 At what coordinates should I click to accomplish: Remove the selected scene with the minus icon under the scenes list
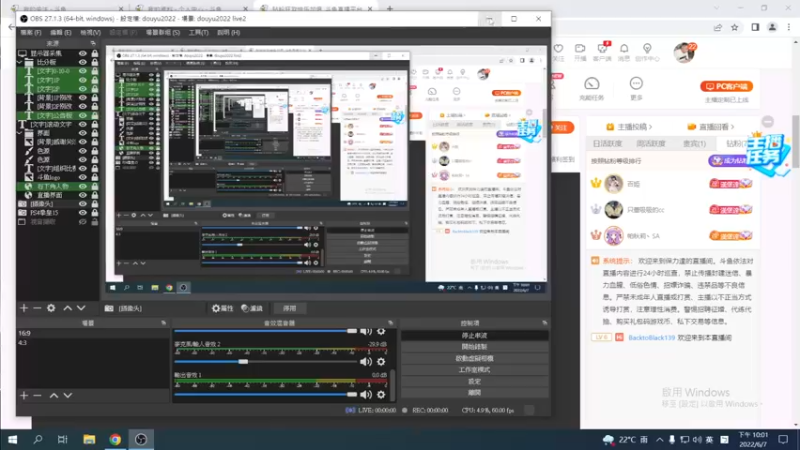(x=37, y=395)
